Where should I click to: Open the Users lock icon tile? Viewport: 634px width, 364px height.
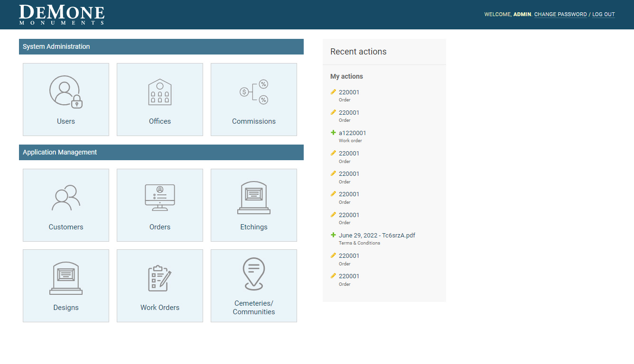pos(66,92)
